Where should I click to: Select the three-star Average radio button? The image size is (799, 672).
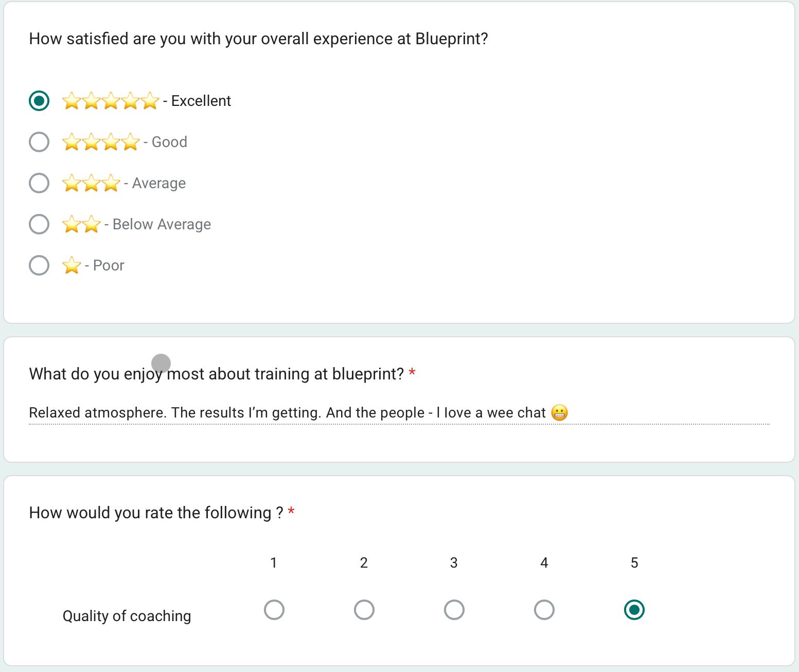39,183
